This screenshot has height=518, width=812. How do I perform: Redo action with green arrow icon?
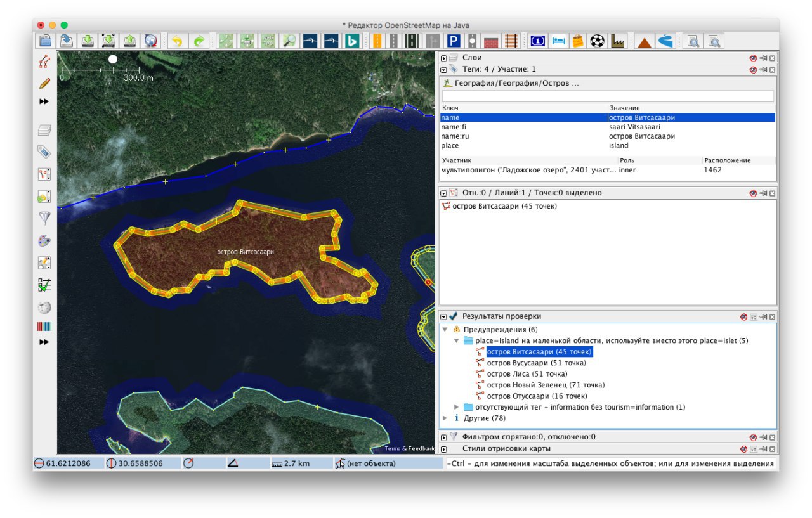pyautogui.click(x=198, y=41)
